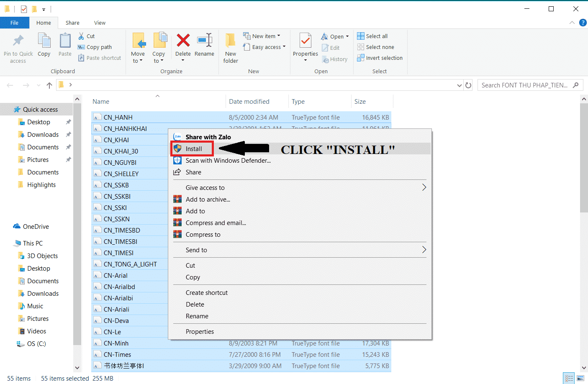Click the Refresh button
The height and width of the screenshot is (384, 588).
point(468,85)
